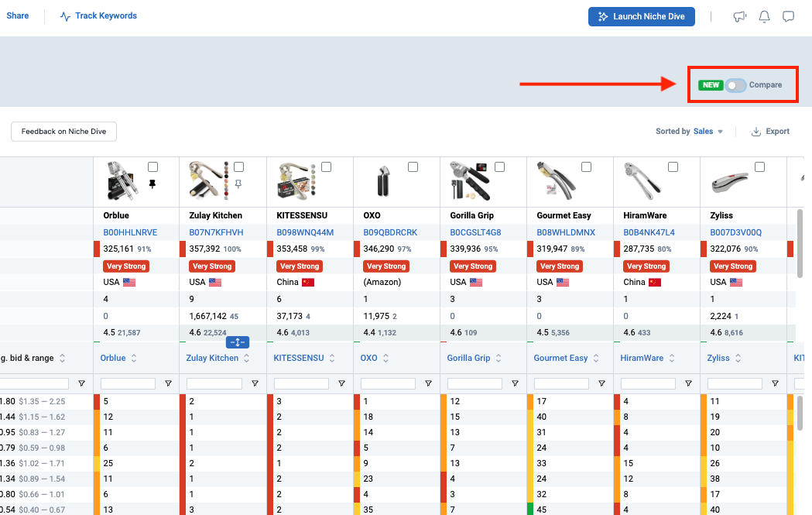
Task: Click the Zyliss filter text field
Action: tap(735, 383)
